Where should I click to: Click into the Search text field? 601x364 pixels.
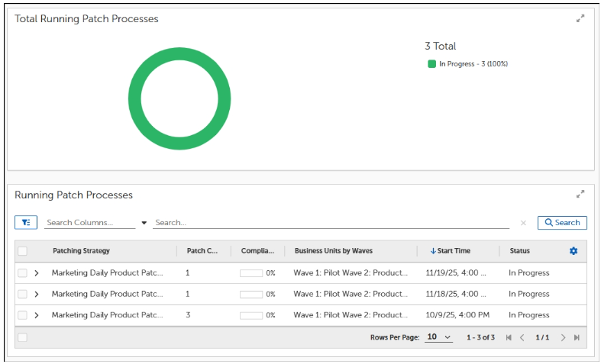[328, 223]
